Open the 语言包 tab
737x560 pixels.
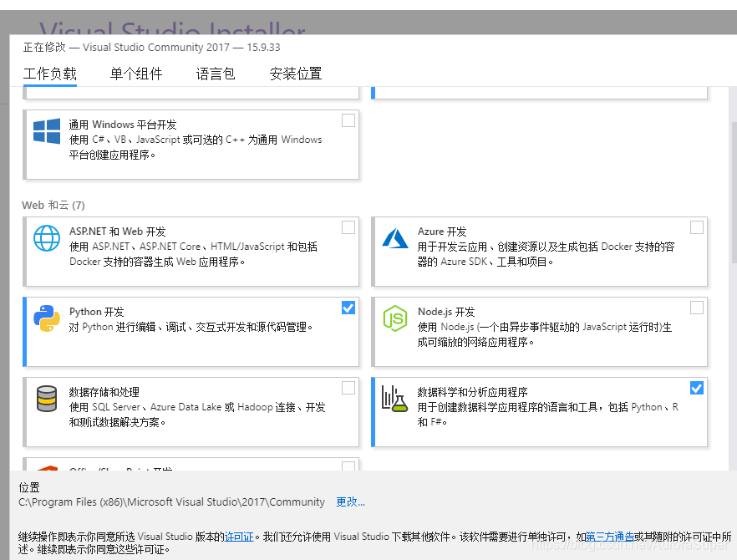coord(216,74)
